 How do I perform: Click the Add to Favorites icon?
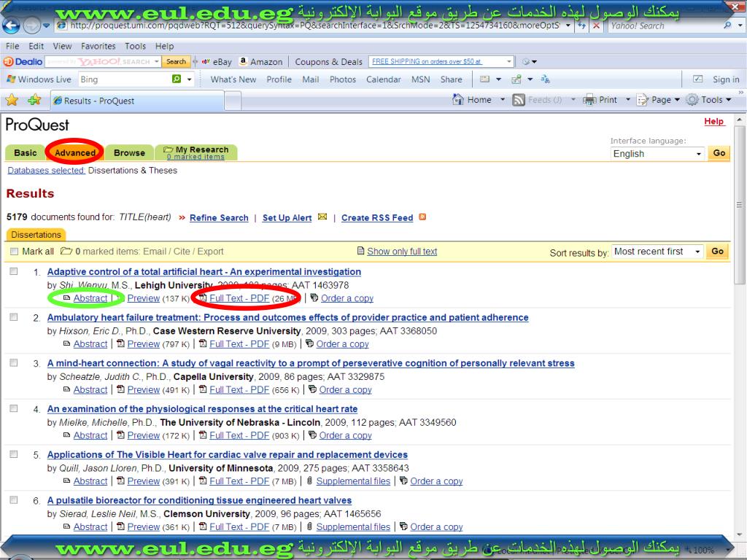34,100
